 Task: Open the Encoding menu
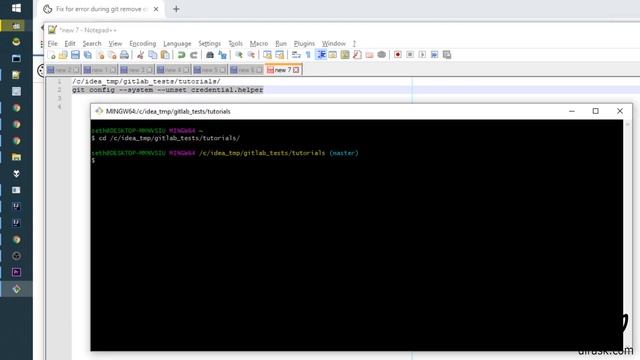pos(142,43)
